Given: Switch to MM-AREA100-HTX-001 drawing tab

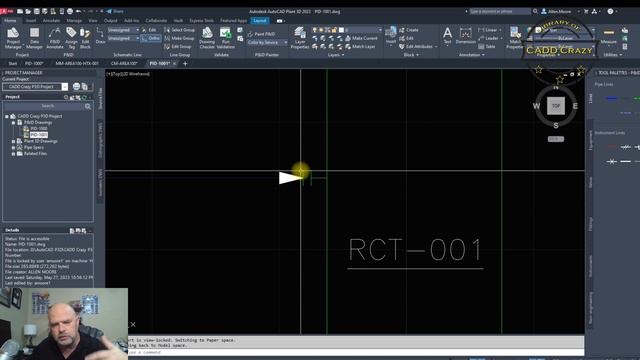Looking at the screenshot, I should (x=77, y=64).
